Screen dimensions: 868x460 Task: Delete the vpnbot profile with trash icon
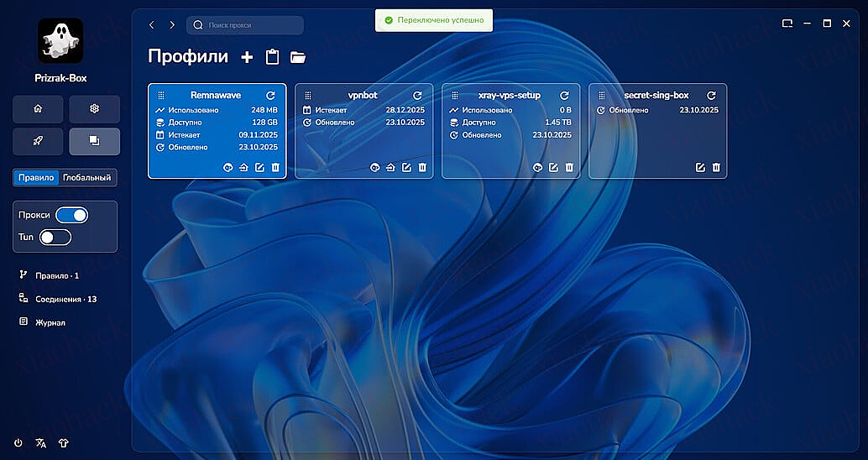click(x=422, y=168)
